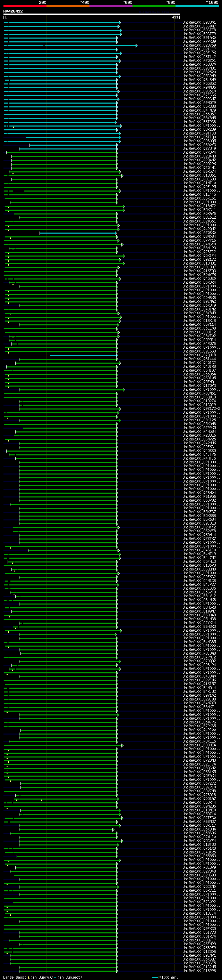Click the 'Large gaps' legend text
222x980 pixels.
(x=15, y=977)
